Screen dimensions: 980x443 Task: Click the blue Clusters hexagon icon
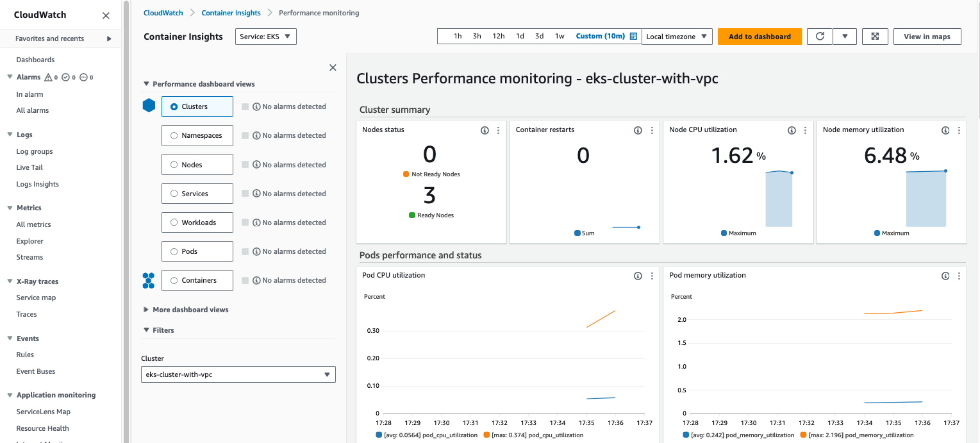pyautogui.click(x=149, y=106)
